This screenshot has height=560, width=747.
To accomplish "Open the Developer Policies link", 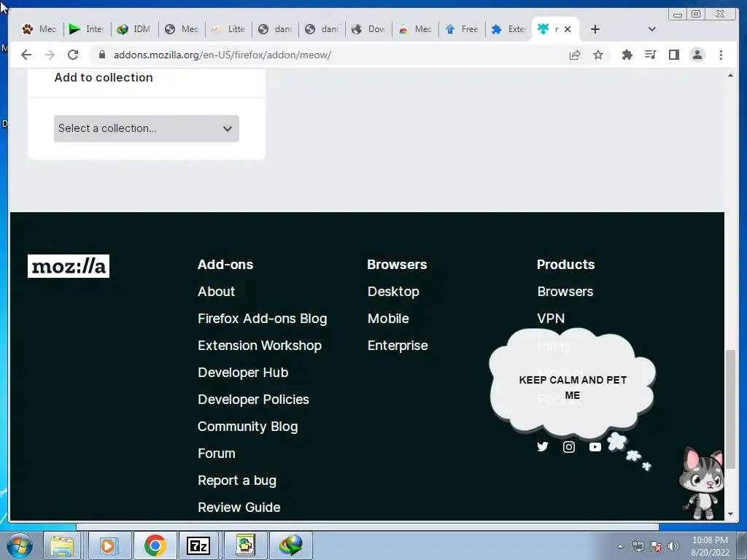I will 253,400.
